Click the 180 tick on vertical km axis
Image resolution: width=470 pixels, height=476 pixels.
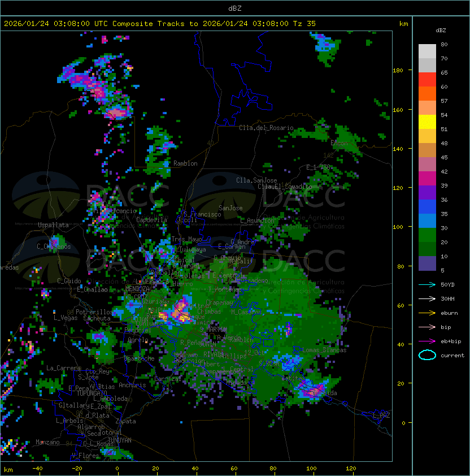(x=398, y=70)
